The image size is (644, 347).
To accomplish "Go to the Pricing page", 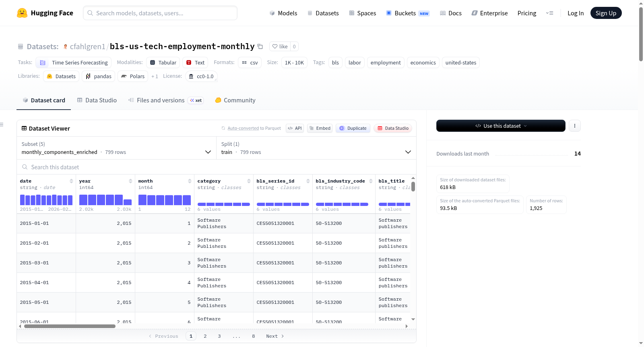I will tap(527, 13).
